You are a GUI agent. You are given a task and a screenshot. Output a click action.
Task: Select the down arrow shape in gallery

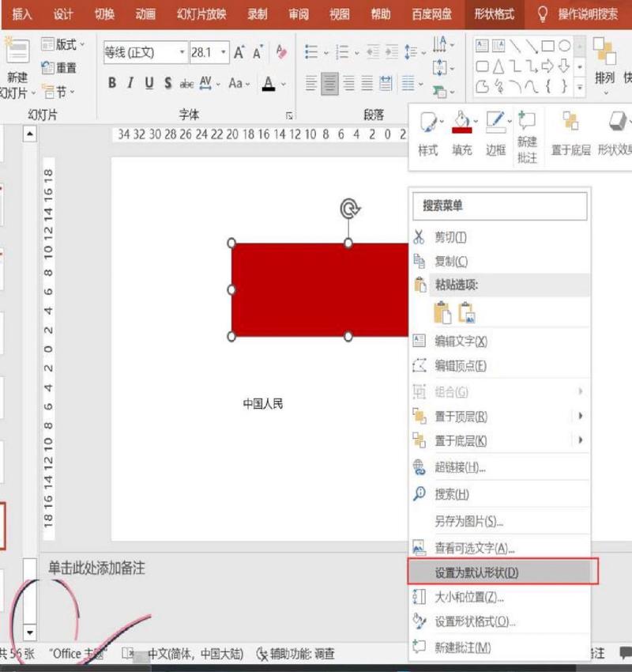click(x=564, y=66)
